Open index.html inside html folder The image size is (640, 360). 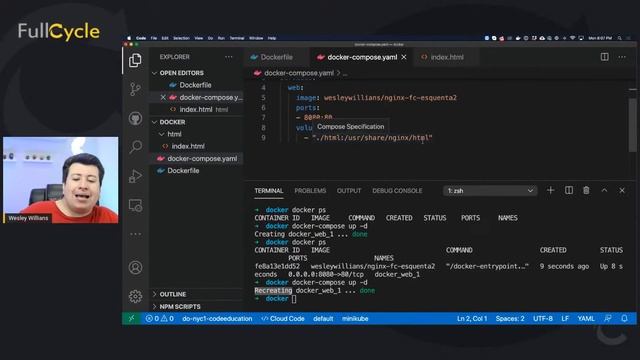[188, 146]
